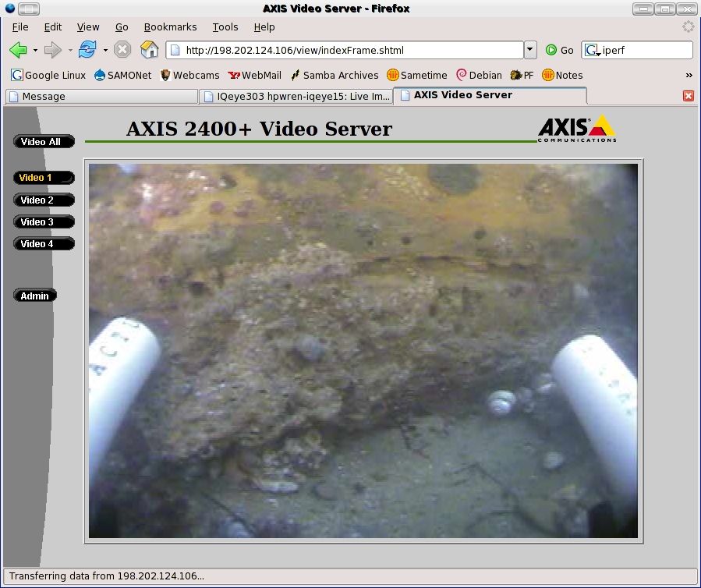The height and width of the screenshot is (588, 701).
Task: Show more bookmarks with the chevron
Action: coord(689,75)
